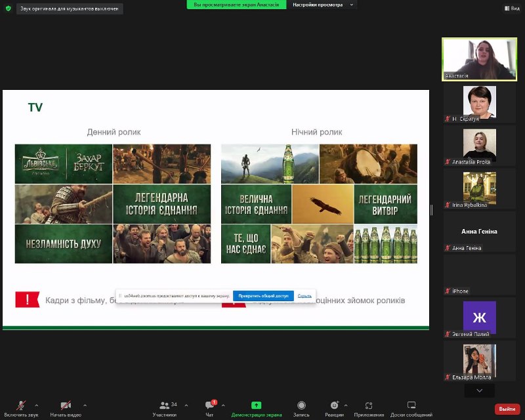Click the panel divider handle beside slide
The height and width of the screenshot is (420, 525).
432,210
